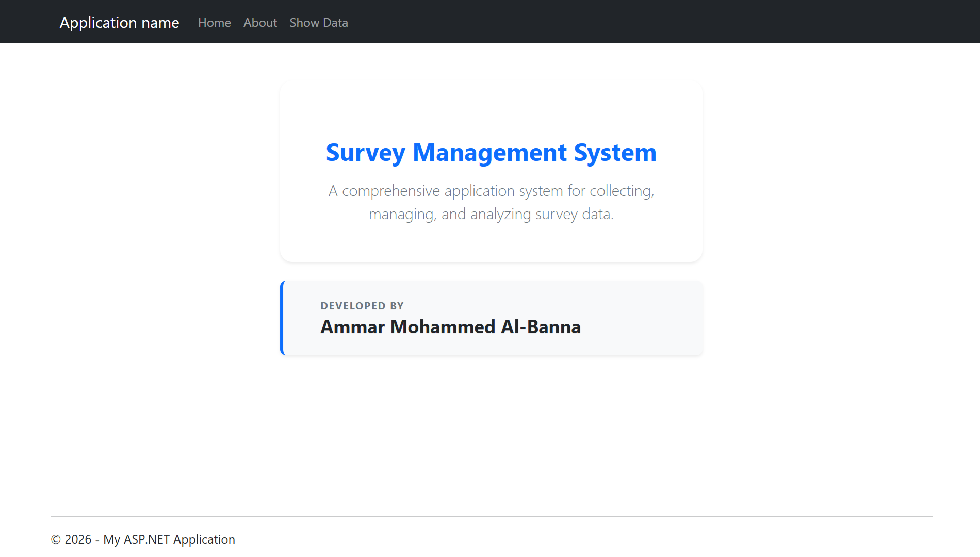Image resolution: width=980 pixels, height=557 pixels.
Task: Click the copyright symbol in footer
Action: (x=55, y=539)
